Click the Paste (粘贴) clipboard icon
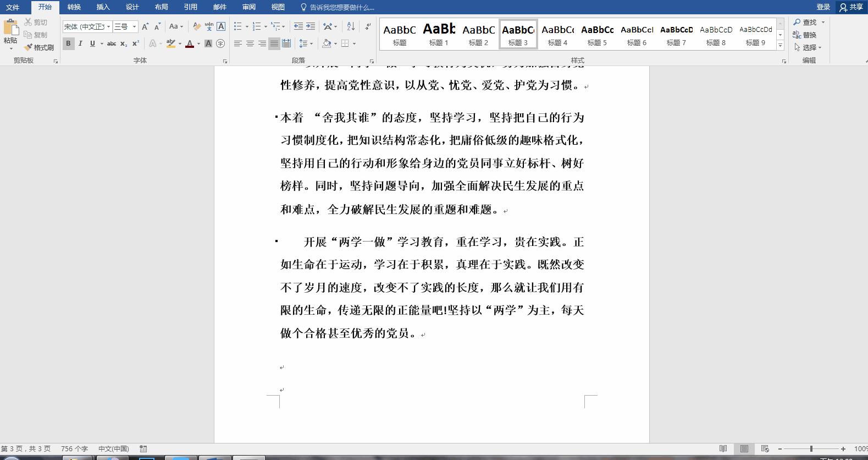Viewport: 868px width, 460px height. 10,27
